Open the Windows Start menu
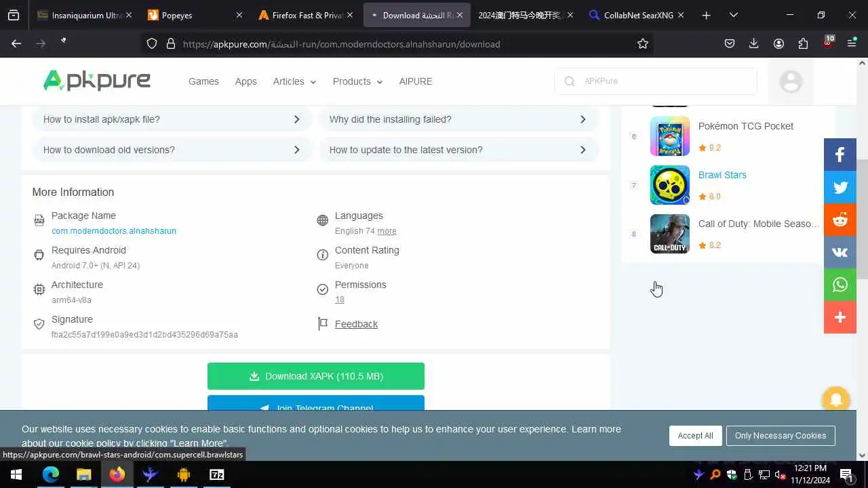Viewport: 868px width, 488px height. [16, 474]
